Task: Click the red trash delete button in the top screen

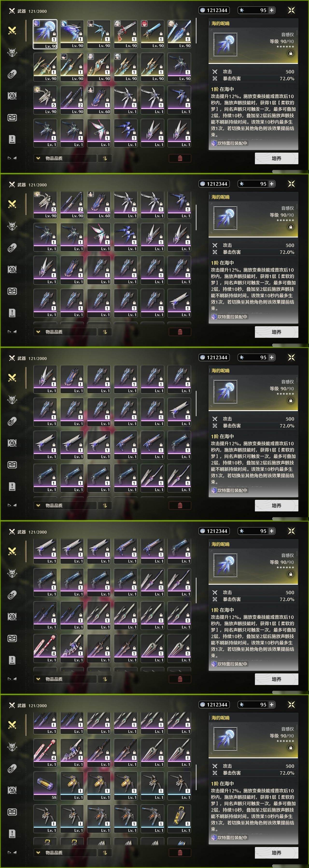Action: (x=180, y=158)
